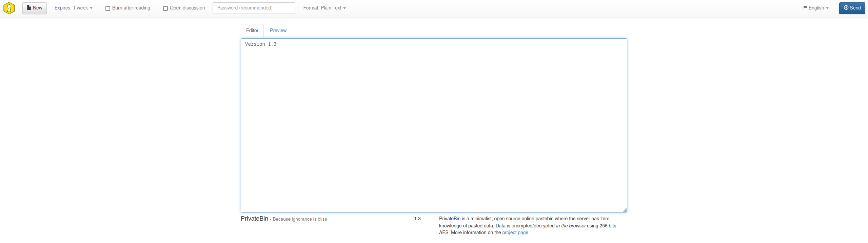Screen dimensions: 868x243
Task: Focus the Password (recommended) field
Action: click(x=254, y=8)
